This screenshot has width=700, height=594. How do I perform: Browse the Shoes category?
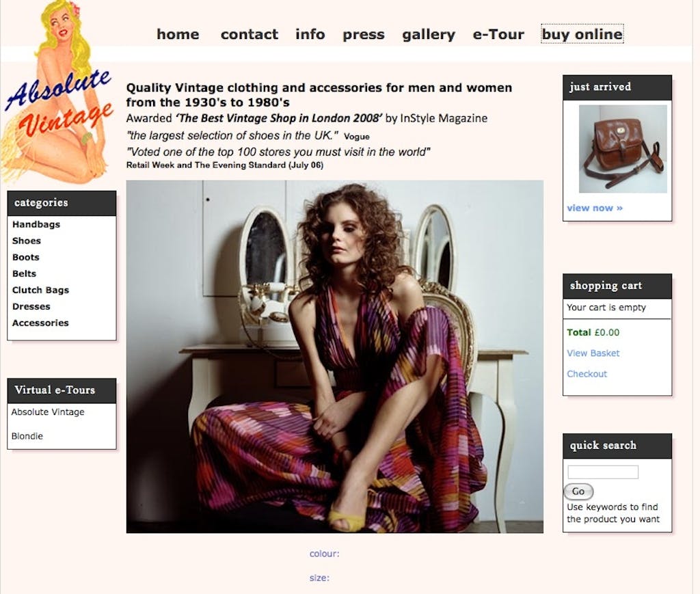pos(27,241)
